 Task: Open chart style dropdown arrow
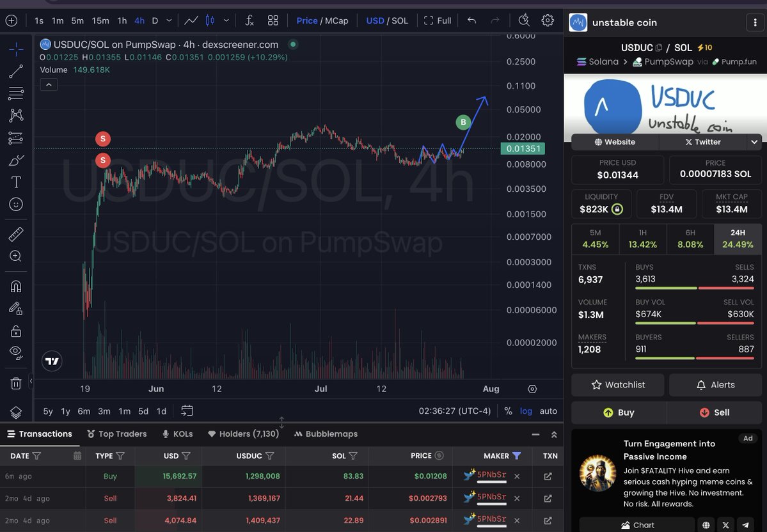[226, 20]
